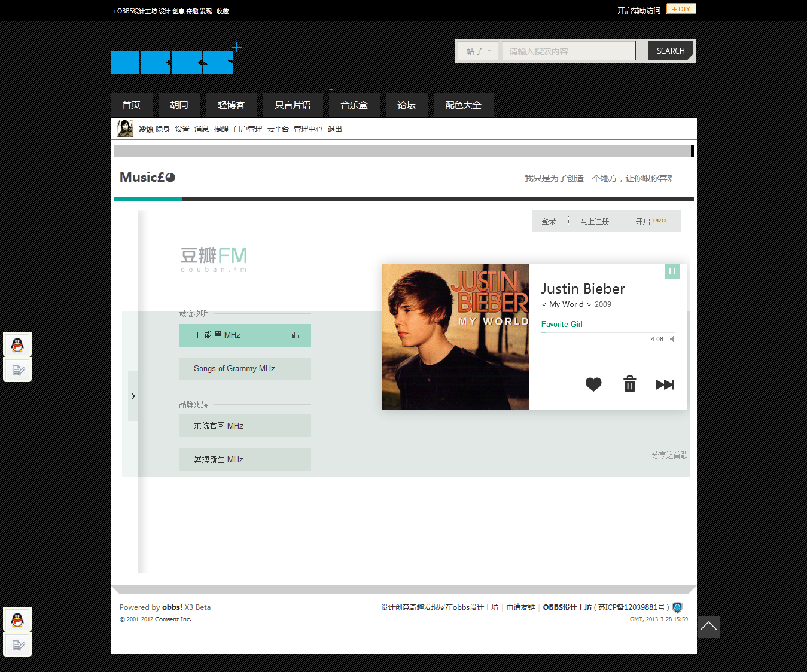Click the bold OBBS设计工坊 footer link
The width and height of the screenshot is (807, 672).
click(x=567, y=607)
